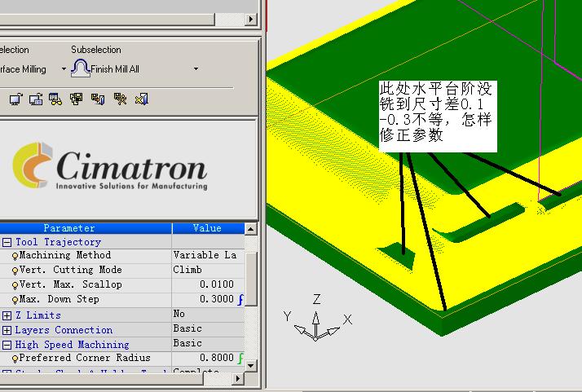Click the Parameter column header
582x392 pixels.
(86, 228)
